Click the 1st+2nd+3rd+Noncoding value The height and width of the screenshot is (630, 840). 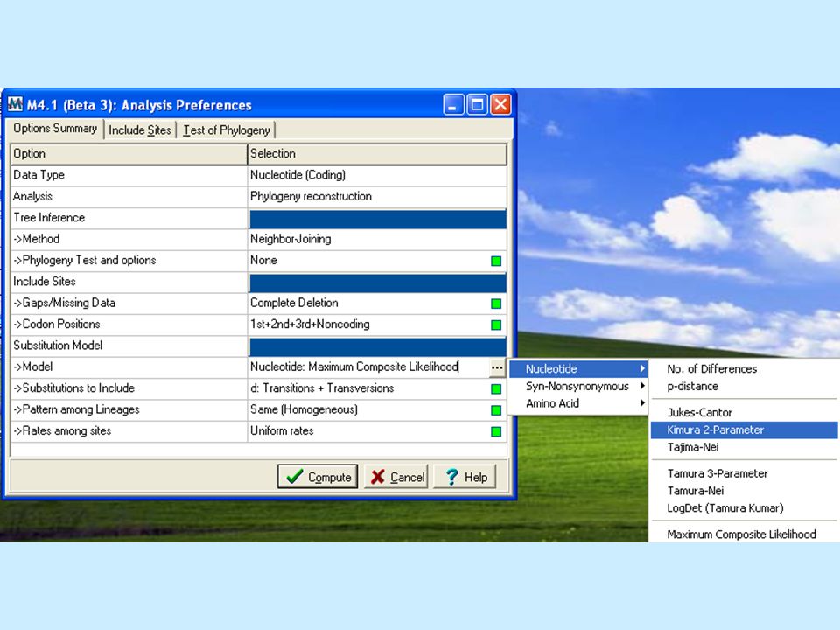pyautogui.click(x=310, y=325)
